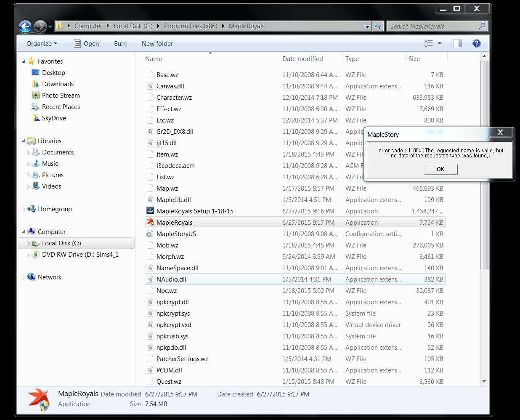This screenshot has width=520, height=420.
Task: Click New folder in the toolbar
Action: point(157,43)
